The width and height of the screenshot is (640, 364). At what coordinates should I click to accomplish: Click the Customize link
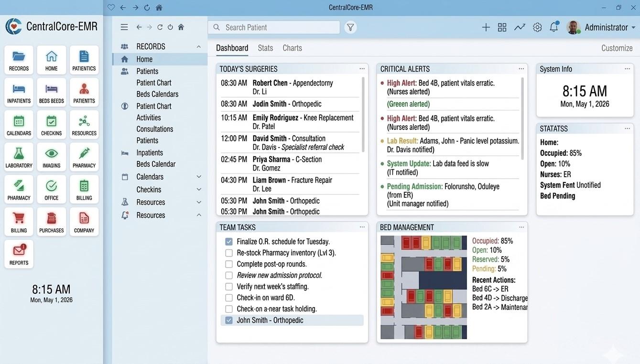(617, 48)
